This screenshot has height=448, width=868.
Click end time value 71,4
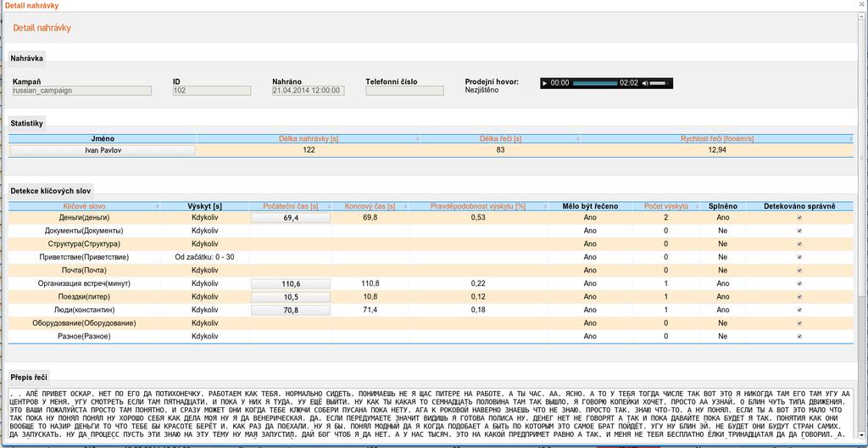click(x=370, y=310)
